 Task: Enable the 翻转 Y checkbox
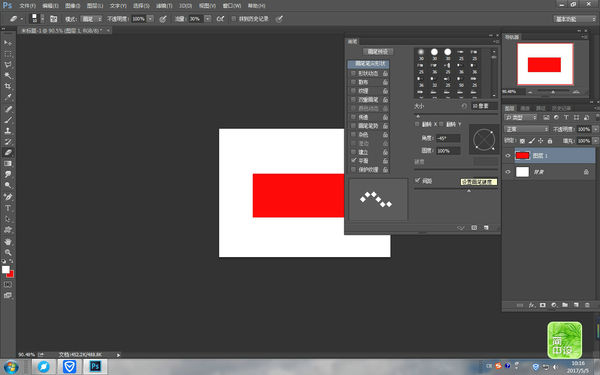pos(441,124)
